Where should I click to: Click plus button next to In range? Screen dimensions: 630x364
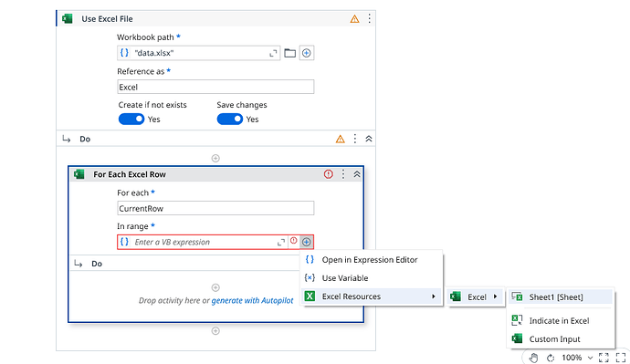click(x=307, y=242)
